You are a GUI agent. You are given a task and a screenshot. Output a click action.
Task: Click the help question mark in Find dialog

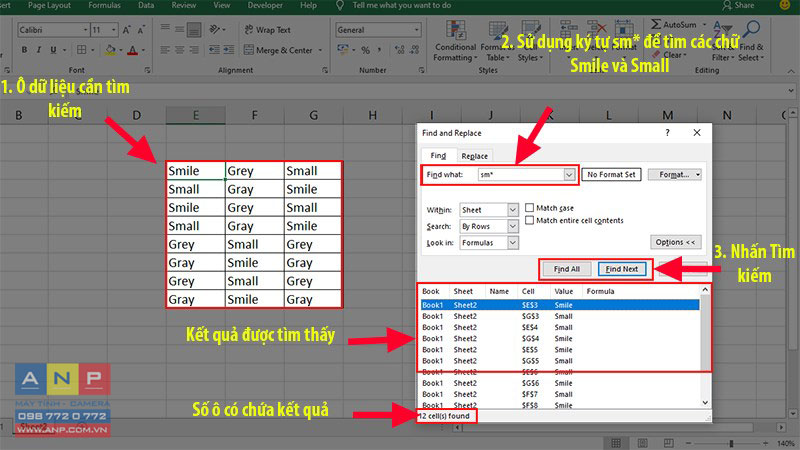tap(667, 133)
